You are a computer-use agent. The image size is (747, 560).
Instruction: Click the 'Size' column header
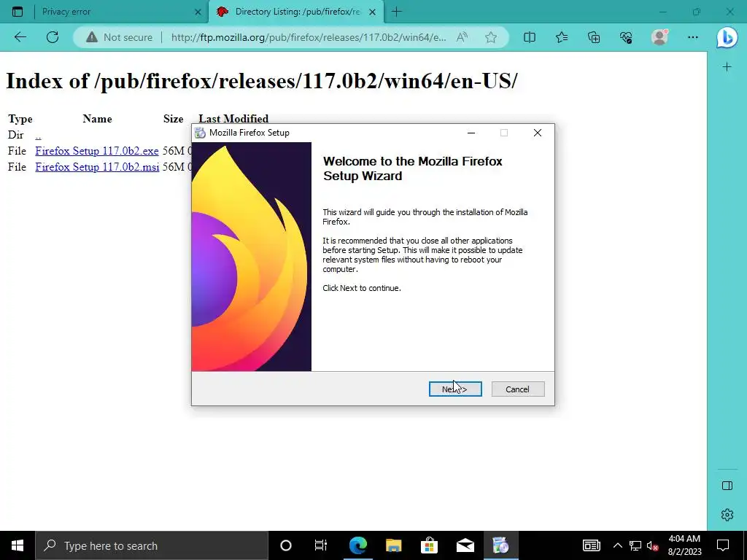[174, 119]
